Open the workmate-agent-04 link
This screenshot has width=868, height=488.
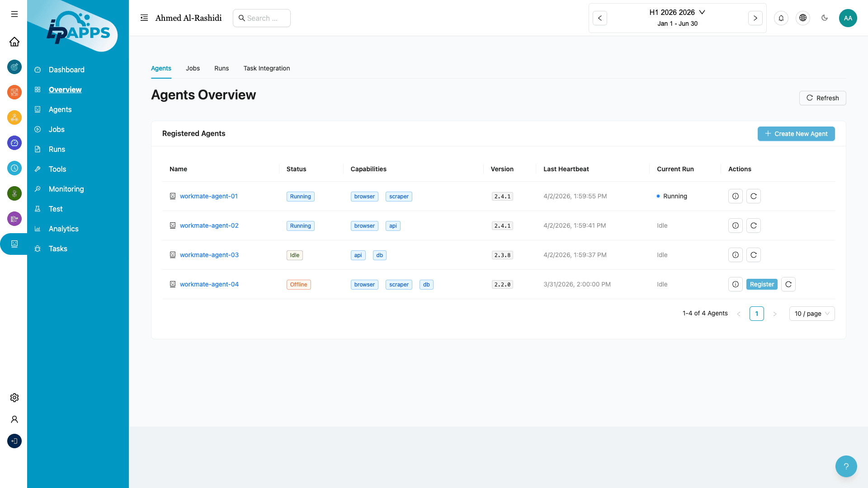tap(209, 284)
